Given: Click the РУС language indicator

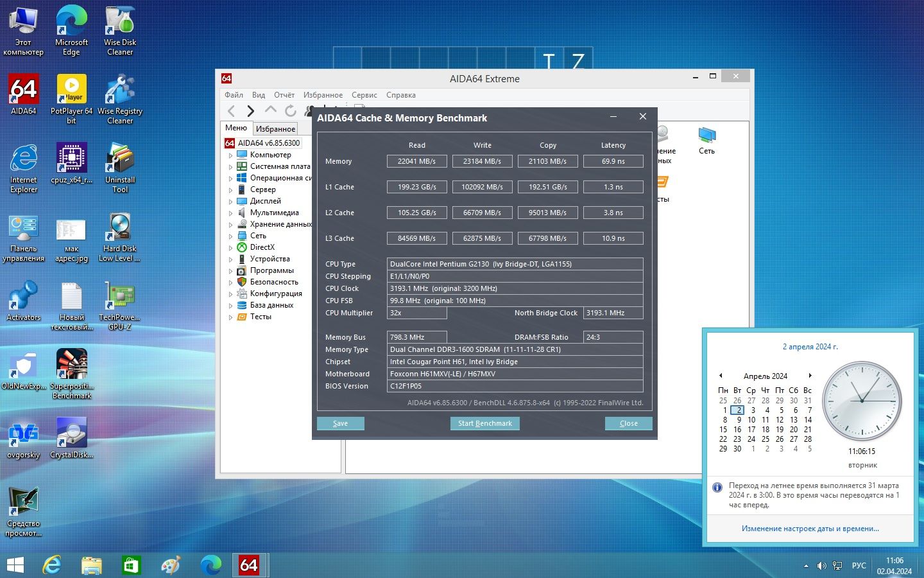Looking at the screenshot, I should [x=859, y=566].
